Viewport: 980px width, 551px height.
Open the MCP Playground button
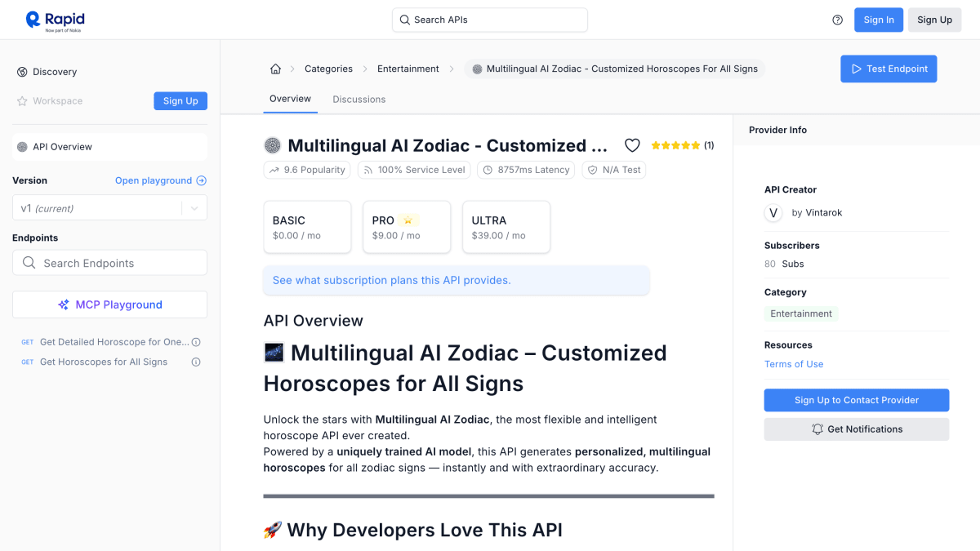[109, 304]
